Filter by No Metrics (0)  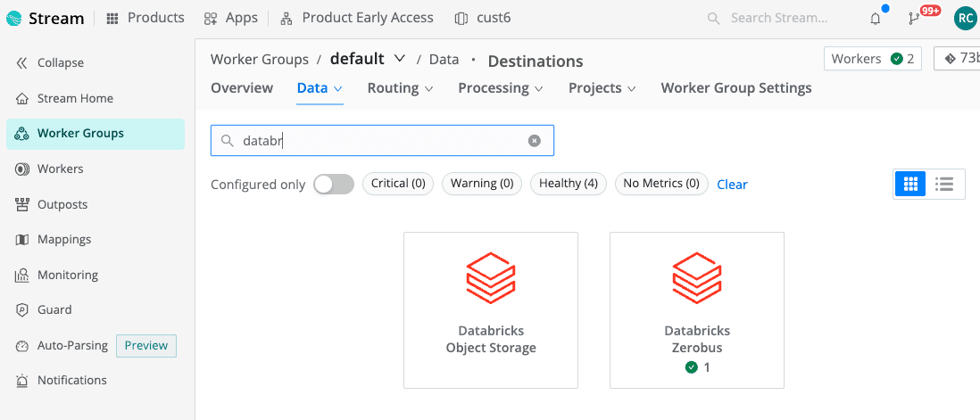coord(661,184)
